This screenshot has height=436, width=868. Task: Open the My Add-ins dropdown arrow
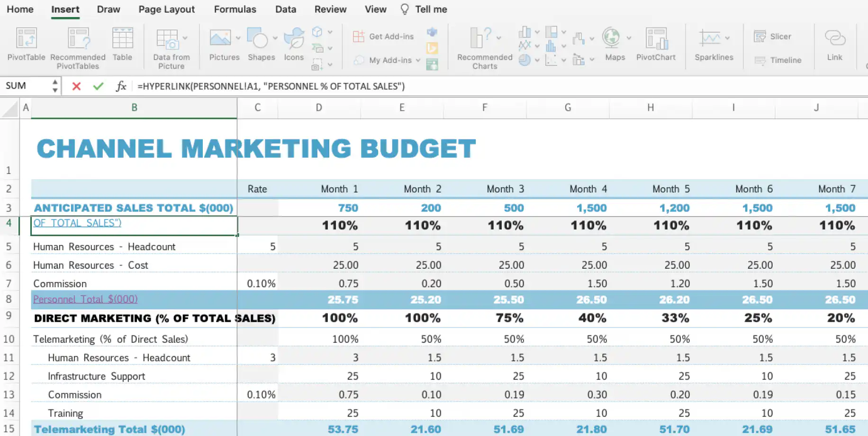(x=418, y=61)
